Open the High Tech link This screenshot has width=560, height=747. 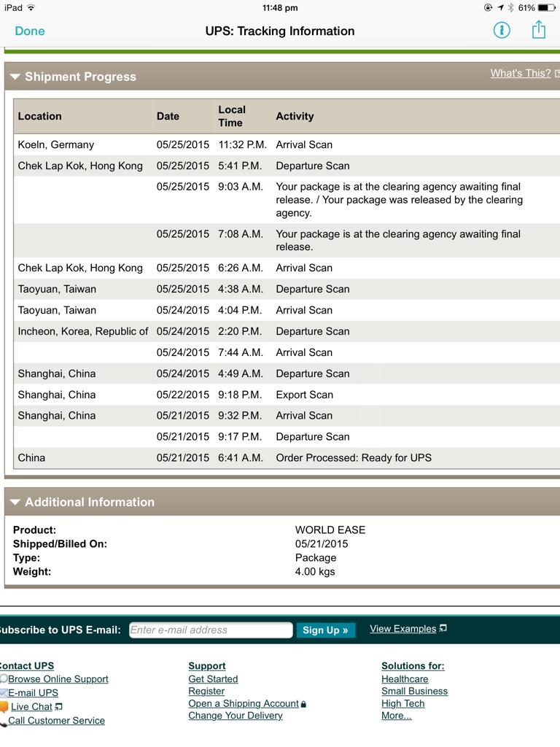[402, 703]
